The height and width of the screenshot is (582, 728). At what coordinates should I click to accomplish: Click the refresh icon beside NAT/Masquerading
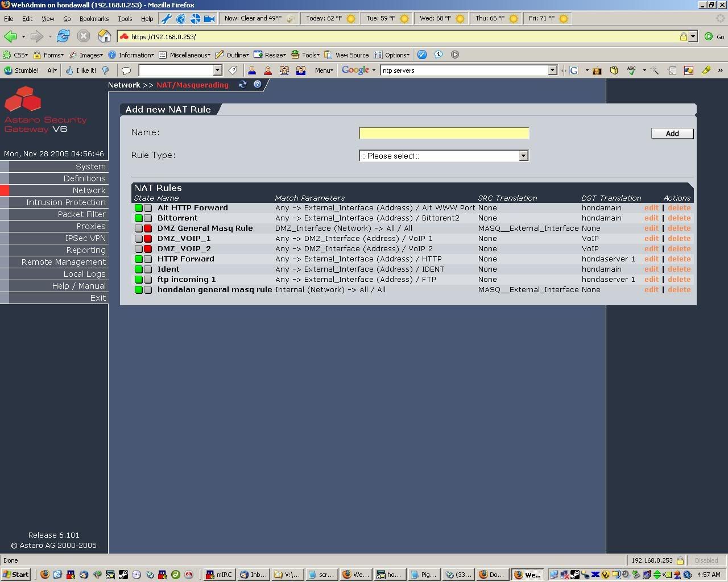[x=243, y=85]
